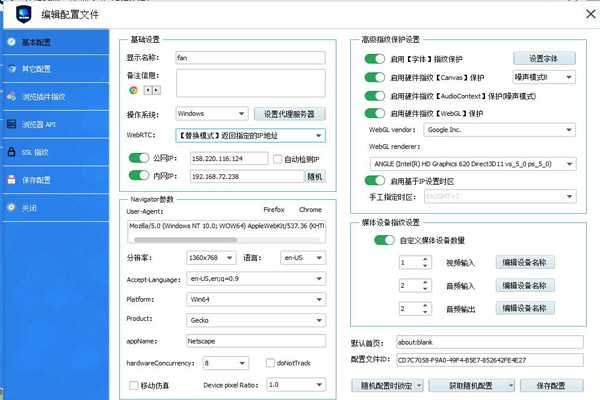Image resolution: width=600 pixels, height=400 pixels.
Task: Click the 随机 button beside internal IP
Action: (315, 176)
